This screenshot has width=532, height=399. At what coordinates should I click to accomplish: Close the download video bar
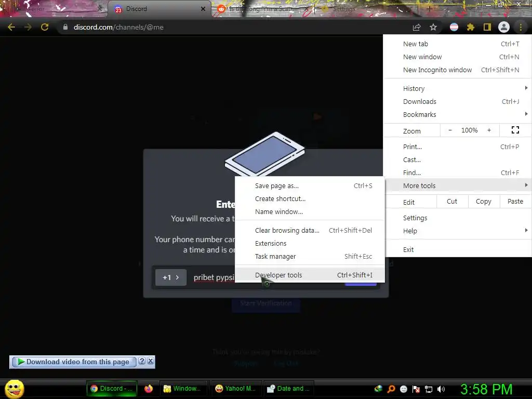click(150, 361)
